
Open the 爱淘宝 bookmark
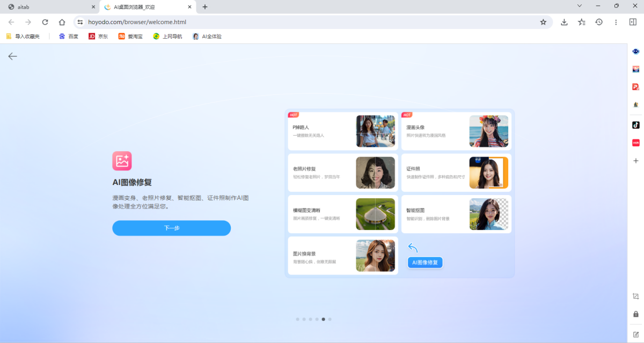click(130, 36)
